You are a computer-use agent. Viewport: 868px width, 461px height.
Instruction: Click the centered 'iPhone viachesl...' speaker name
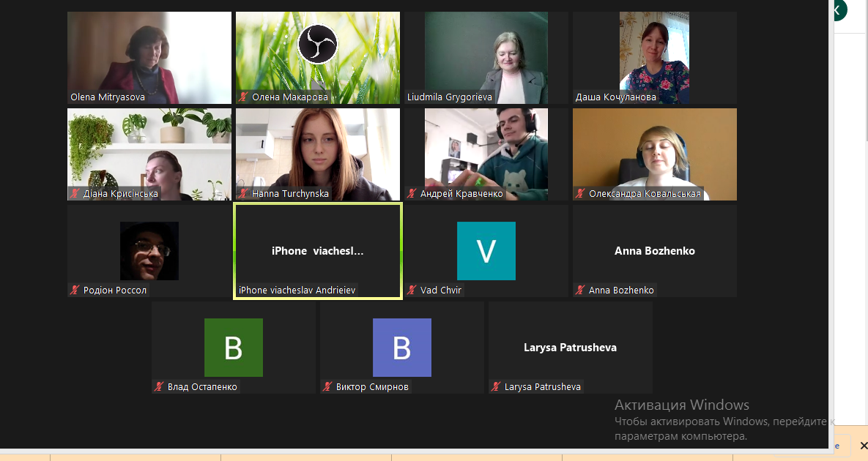[x=318, y=251]
